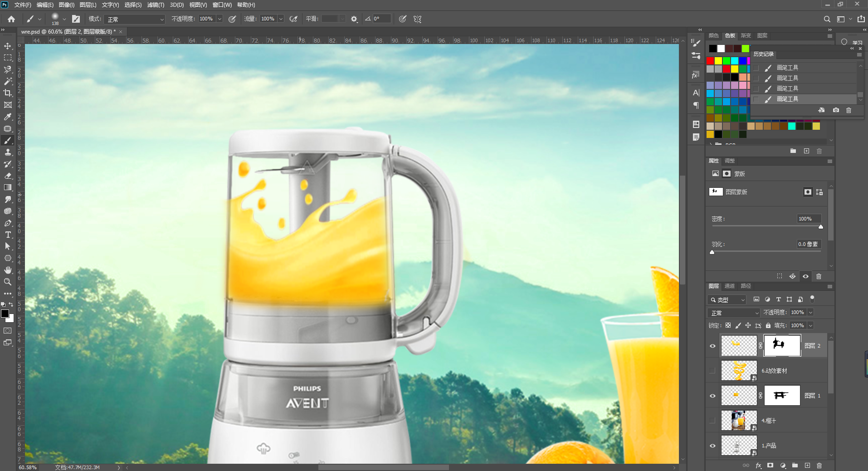Toggle lock transparent pixels

click(x=728, y=325)
